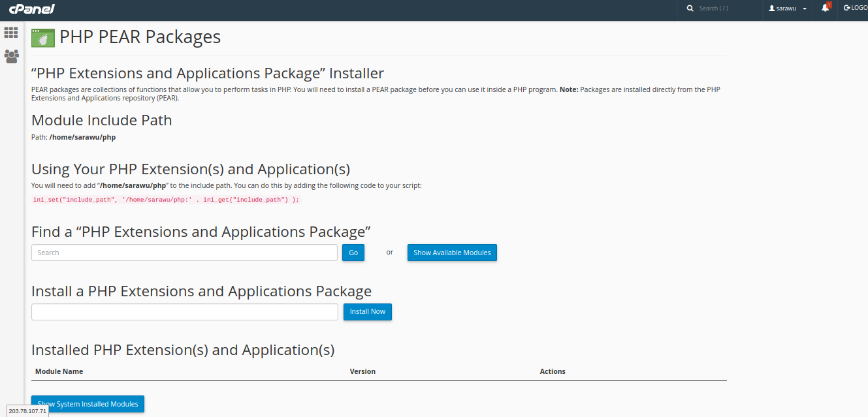Open the Home grid icon in sidebar

11,33
